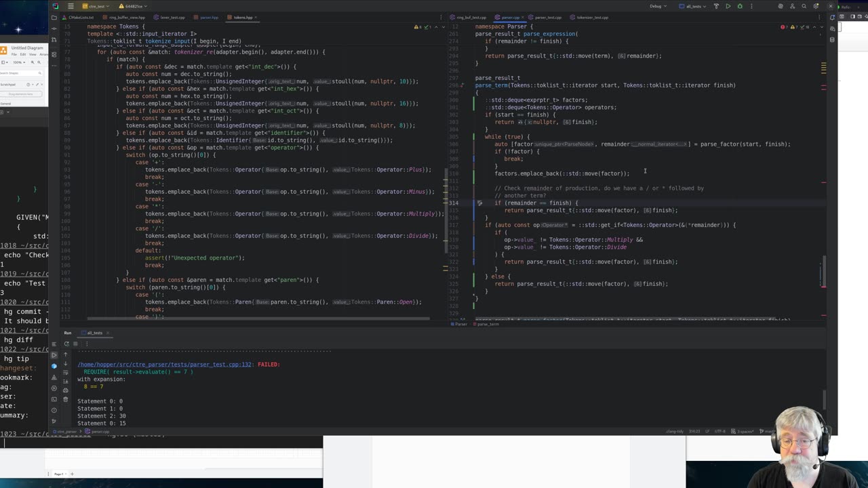Close the all_tests run tab
Viewport: 868px width, 488px height.
107,333
